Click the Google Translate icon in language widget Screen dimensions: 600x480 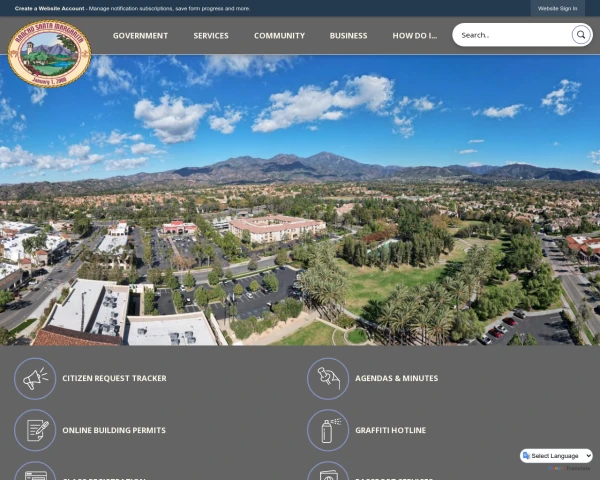point(526,456)
